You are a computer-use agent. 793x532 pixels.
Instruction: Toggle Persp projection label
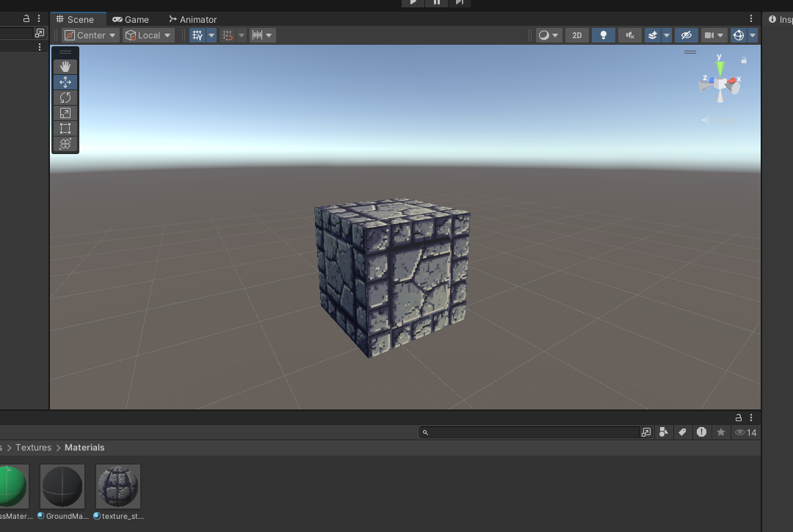(719, 120)
